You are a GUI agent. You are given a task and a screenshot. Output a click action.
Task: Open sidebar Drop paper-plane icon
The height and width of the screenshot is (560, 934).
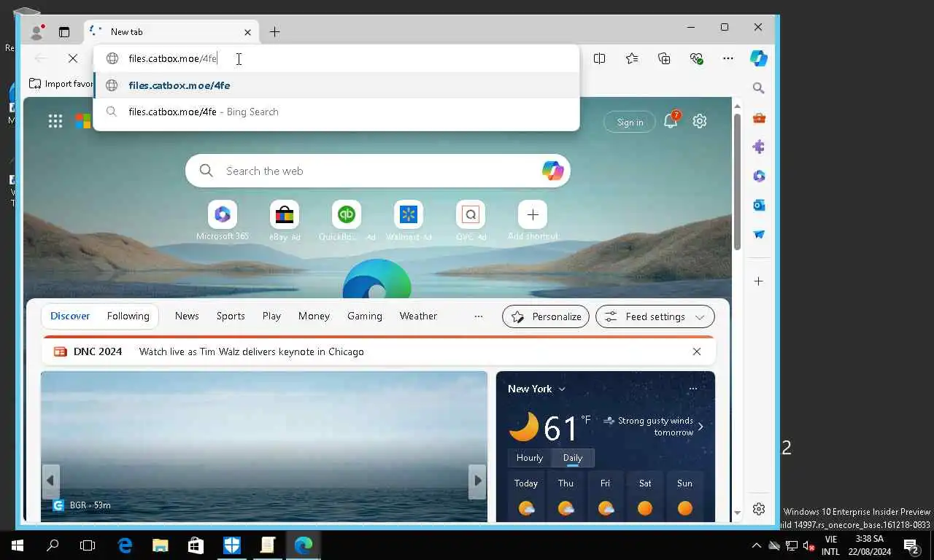coord(759,235)
